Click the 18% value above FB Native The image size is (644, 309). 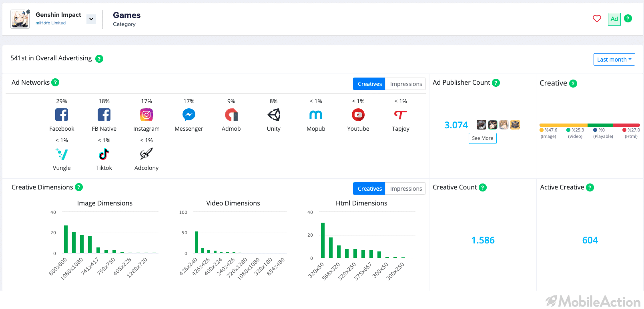coord(104,102)
